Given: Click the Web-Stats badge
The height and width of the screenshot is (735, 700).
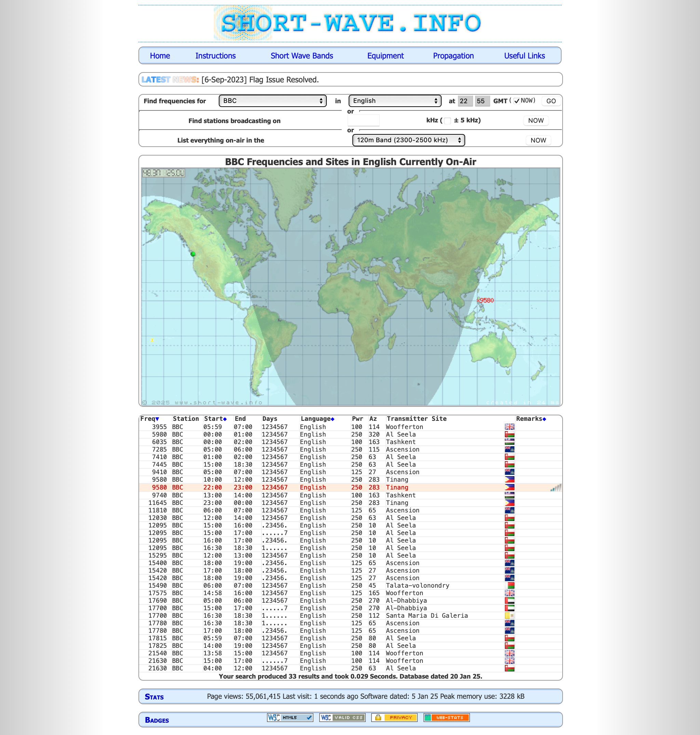Looking at the screenshot, I should tap(446, 717).
